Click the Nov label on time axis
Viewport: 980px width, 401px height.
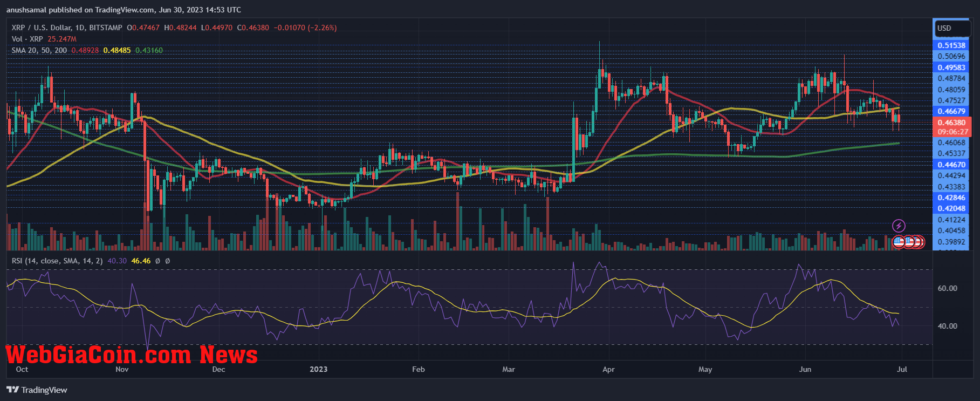point(122,369)
